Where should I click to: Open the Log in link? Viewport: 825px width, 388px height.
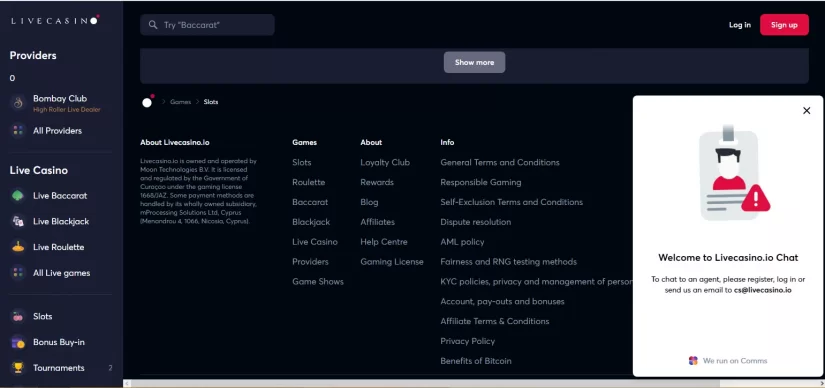[739, 25]
